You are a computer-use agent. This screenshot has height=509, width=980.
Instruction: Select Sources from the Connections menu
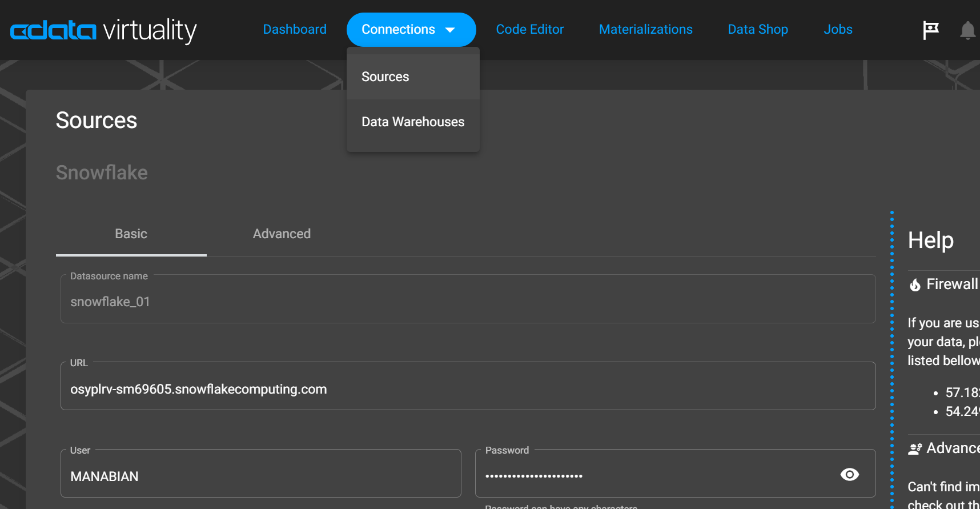tap(413, 77)
